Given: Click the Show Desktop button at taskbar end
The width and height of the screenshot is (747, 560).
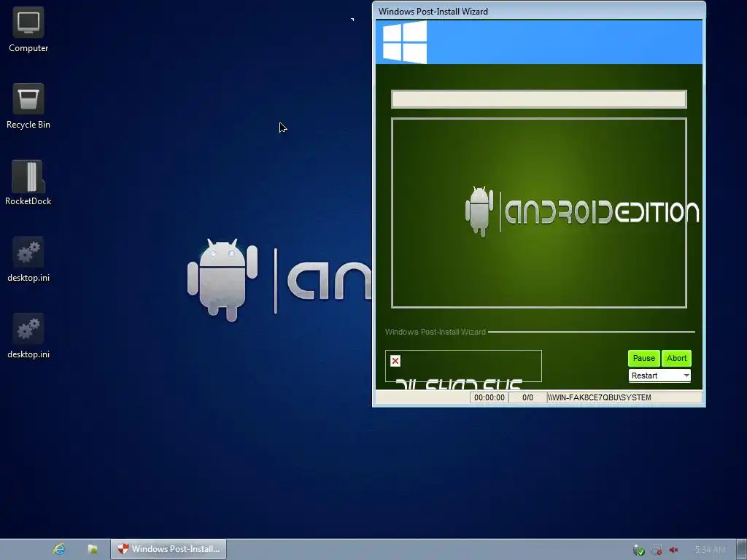Looking at the screenshot, I should point(742,550).
